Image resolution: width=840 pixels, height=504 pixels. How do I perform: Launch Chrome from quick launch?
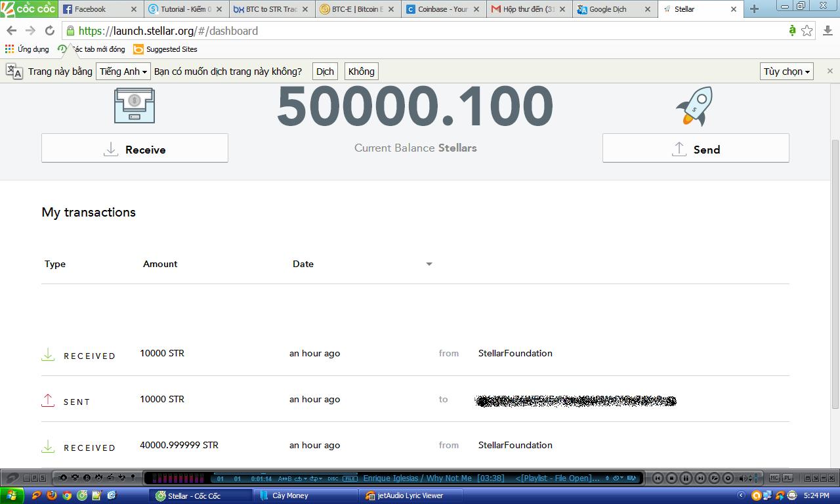(67, 495)
